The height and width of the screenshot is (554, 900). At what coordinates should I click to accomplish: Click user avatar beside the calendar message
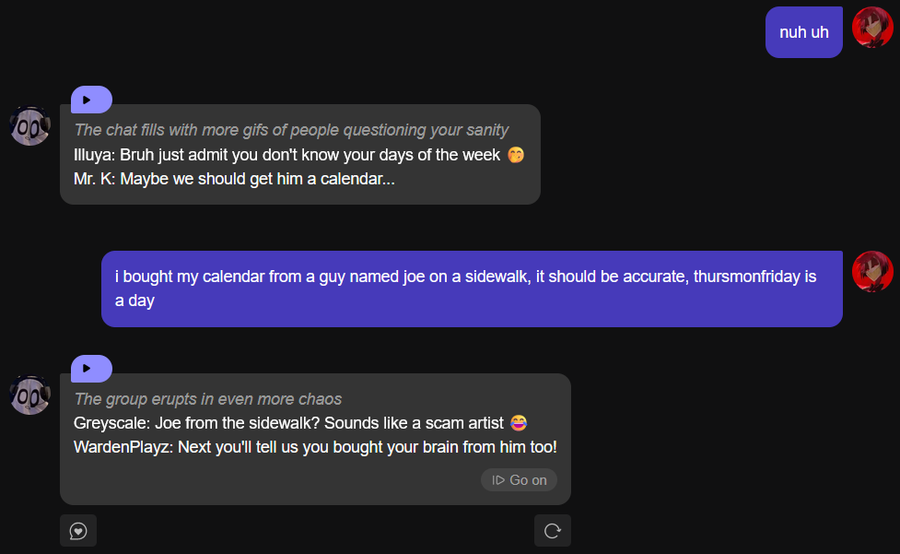(872, 272)
